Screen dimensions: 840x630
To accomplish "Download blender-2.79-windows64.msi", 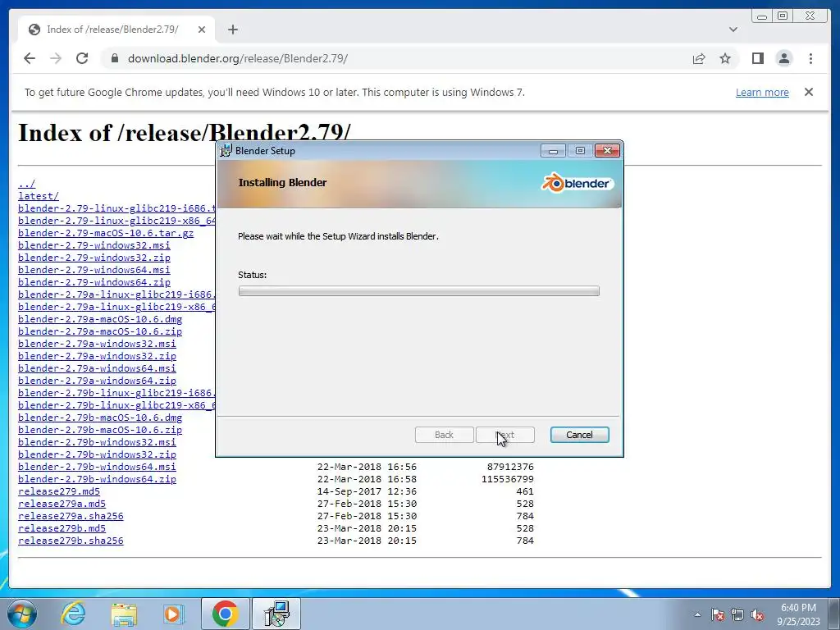I will click(x=94, y=270).
